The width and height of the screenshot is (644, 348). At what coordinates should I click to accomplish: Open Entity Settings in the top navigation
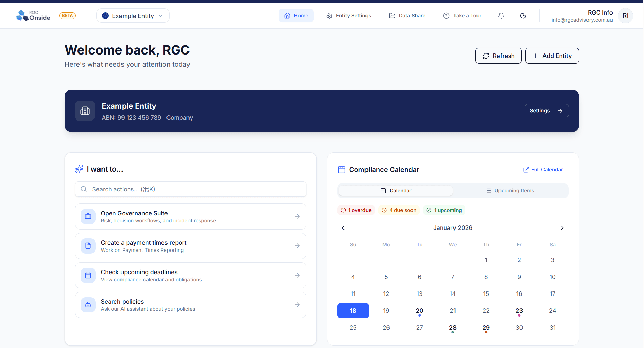point(349,16)
